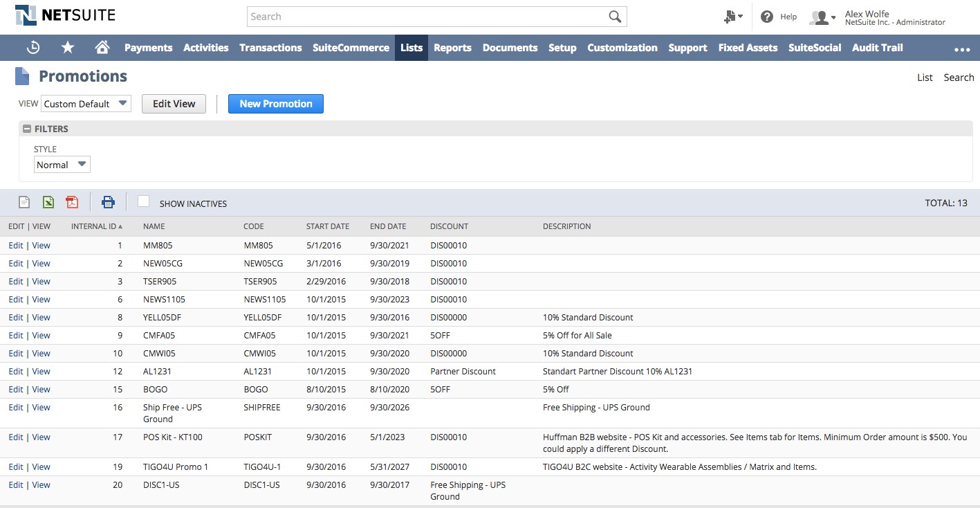
Task: Open the Support menu
Action: (687, 48)
